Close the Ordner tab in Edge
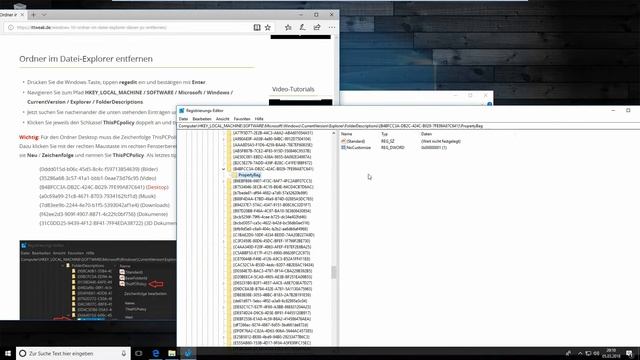Viewport: 640px width, 360px height. [22, 15]
